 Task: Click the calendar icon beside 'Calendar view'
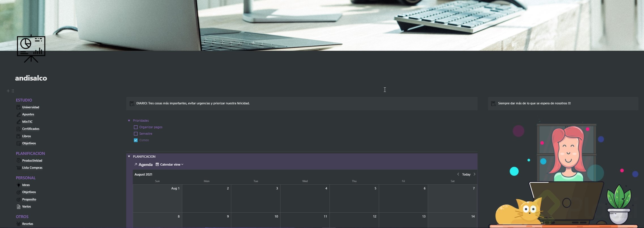(157, 164)
